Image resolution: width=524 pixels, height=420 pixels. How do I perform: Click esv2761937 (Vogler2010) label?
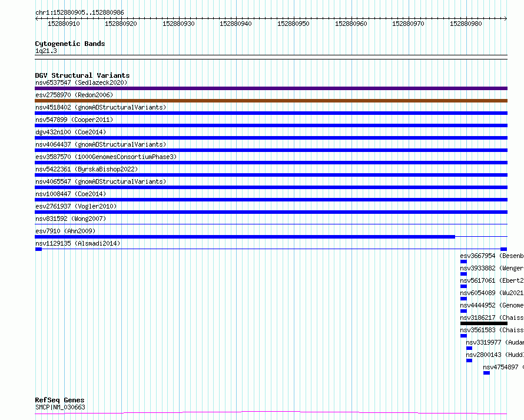[76, 206]
